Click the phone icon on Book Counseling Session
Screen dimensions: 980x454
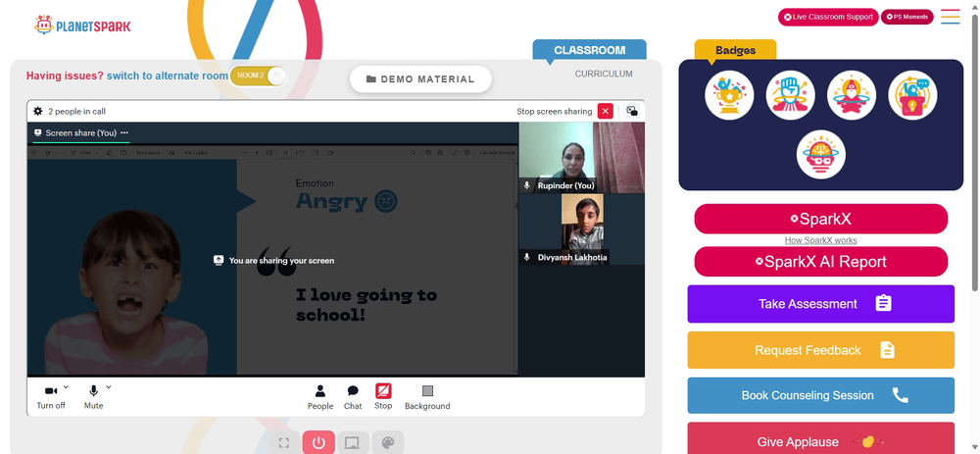click(x=900, y=395)
